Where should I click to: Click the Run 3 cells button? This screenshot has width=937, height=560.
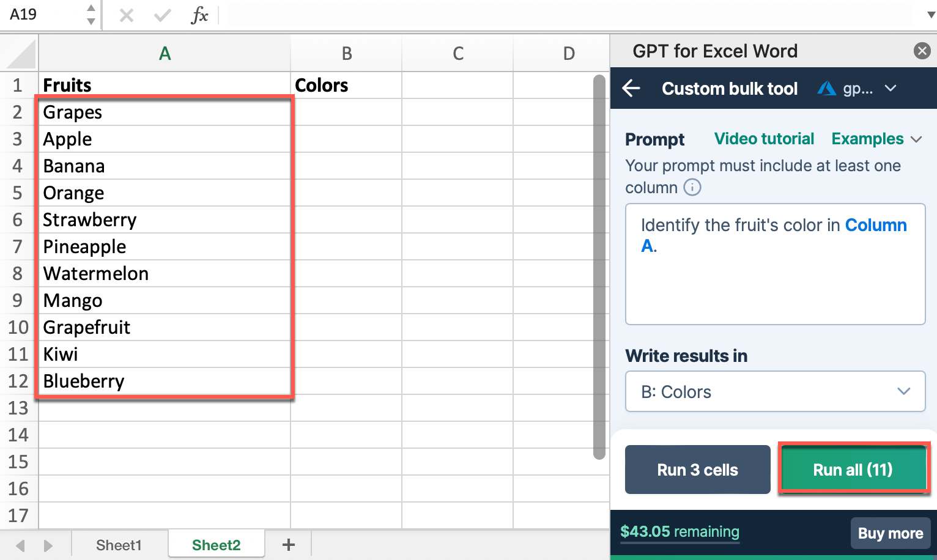(x=697, y=470)
